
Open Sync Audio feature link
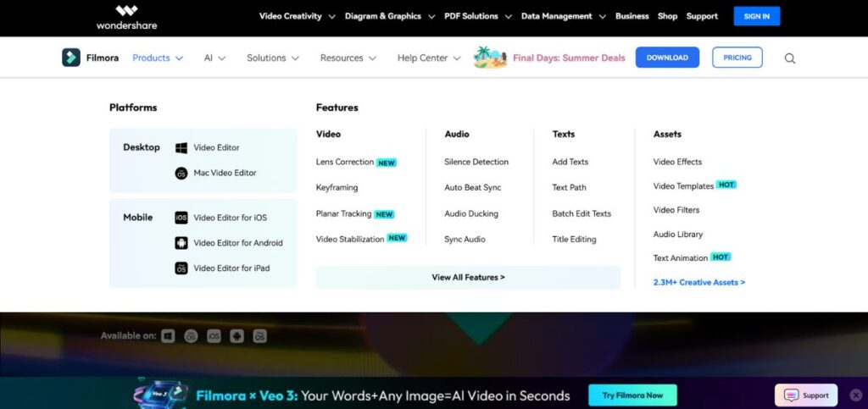click(x=465, y=240)
